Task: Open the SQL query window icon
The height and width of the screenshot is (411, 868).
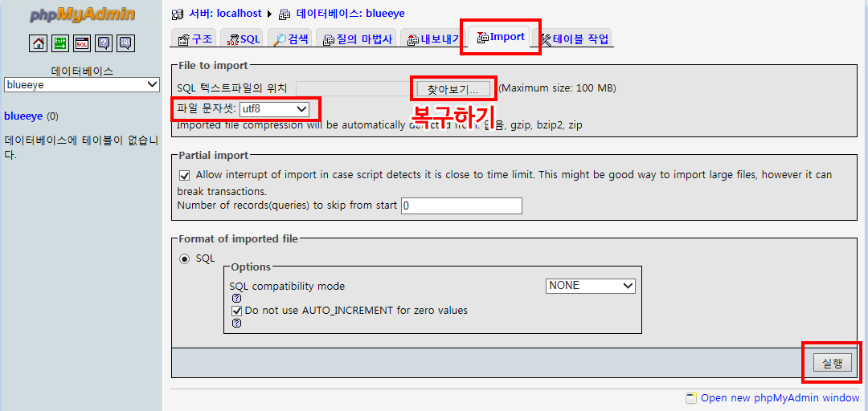Action: (82, 43)
